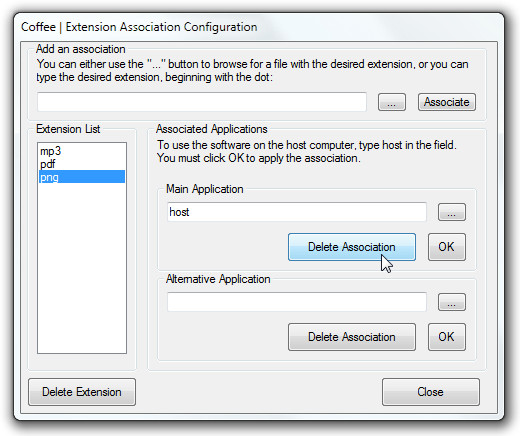The height and width of the screenshot is (436, 520).
Task: Open the Main Application browse button
Action: click(452, 212)
